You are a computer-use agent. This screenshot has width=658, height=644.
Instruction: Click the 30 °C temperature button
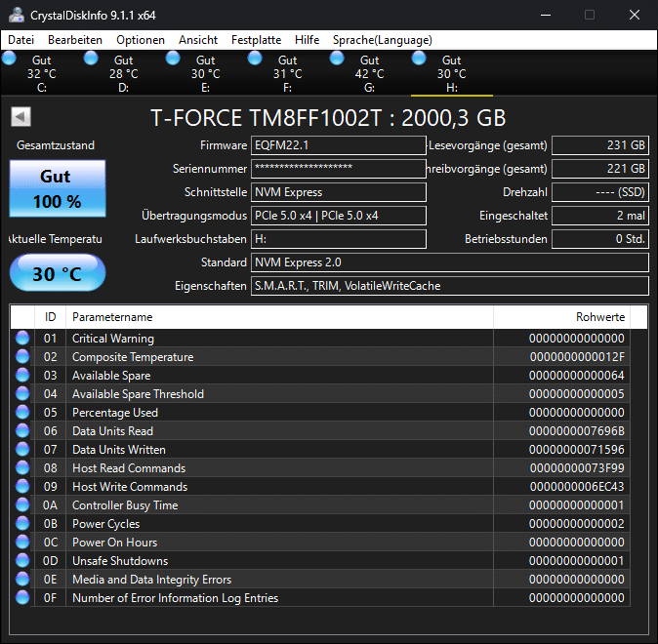[57, 274]
